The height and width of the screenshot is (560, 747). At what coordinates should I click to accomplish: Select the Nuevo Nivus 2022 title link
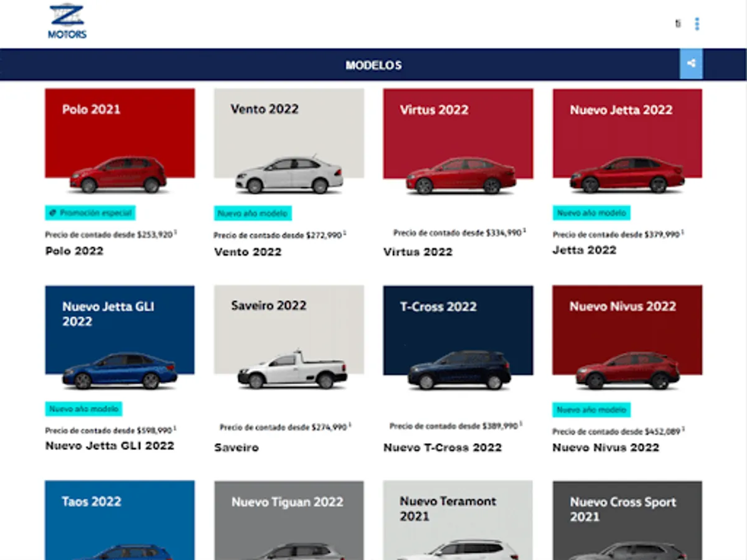point(606,447)
